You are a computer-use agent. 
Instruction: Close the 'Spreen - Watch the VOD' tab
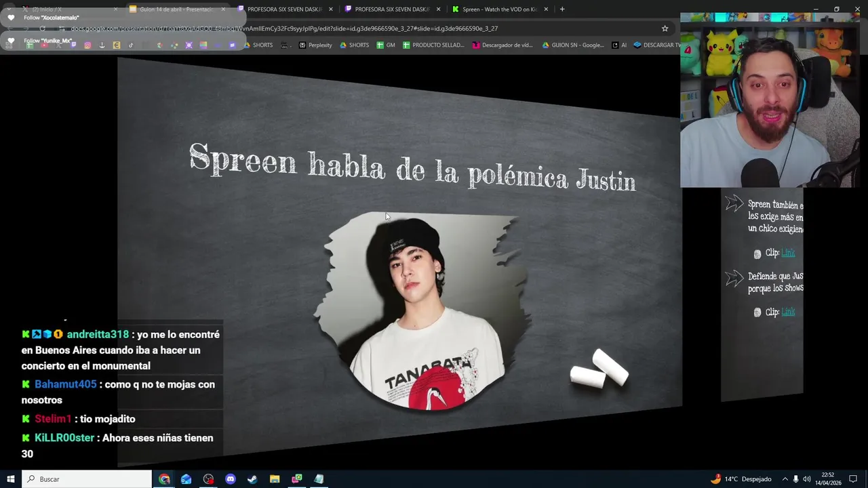pos(546,9)
